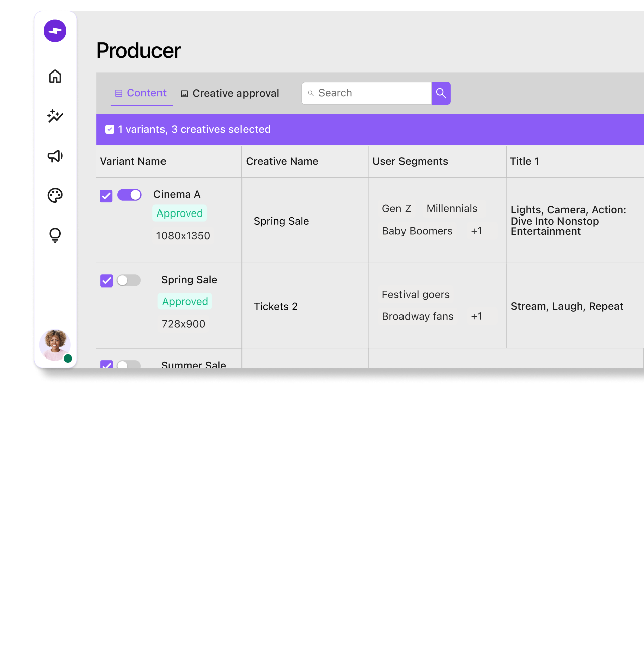644x645 pixels.
Task: Uncheck the Summer Sale row checkbox
Action: tap(107, 365)
